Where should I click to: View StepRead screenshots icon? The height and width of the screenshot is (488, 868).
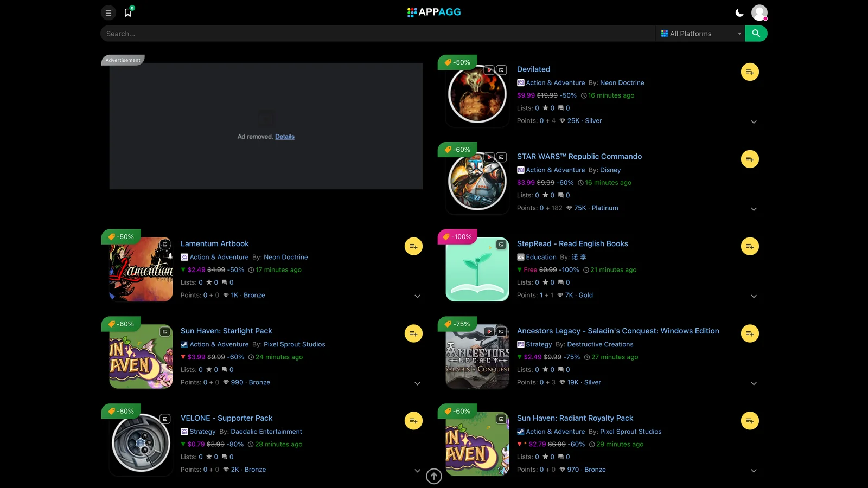pos(502,245)
